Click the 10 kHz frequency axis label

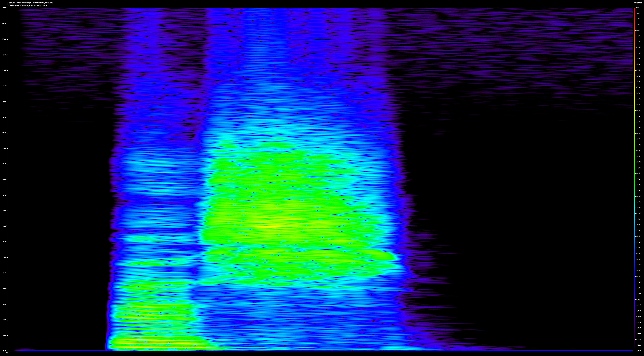point(4,195)
